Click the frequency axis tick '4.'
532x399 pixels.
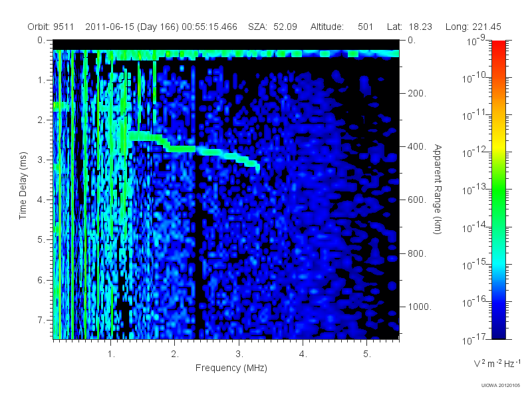[303, 354]
